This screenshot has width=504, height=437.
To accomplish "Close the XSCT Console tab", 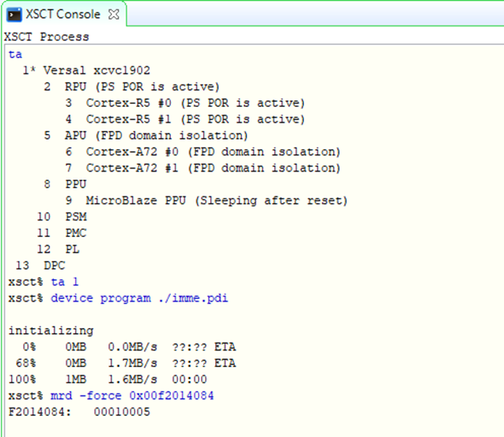I will click(x=113, y=15).
